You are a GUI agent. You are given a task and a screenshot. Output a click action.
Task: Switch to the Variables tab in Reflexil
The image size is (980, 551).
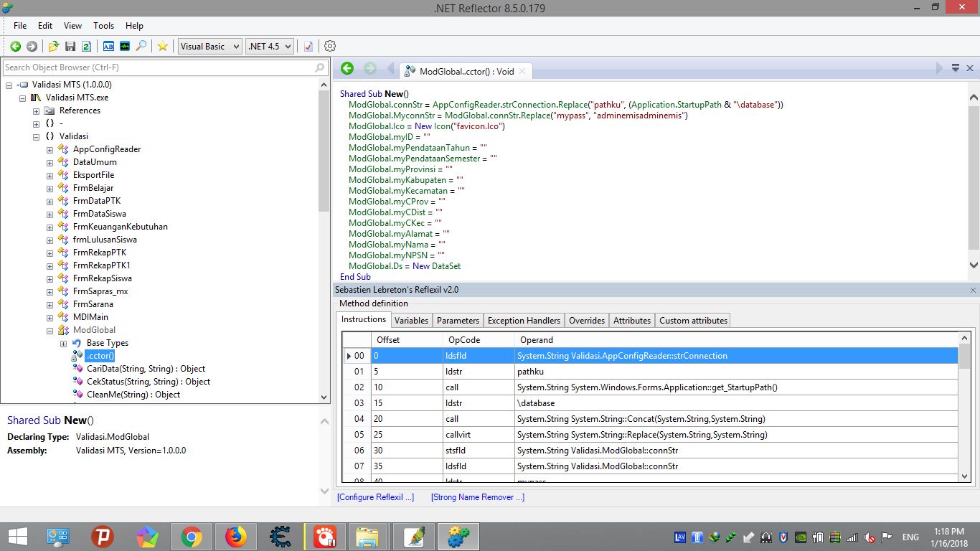pos(411,321)
